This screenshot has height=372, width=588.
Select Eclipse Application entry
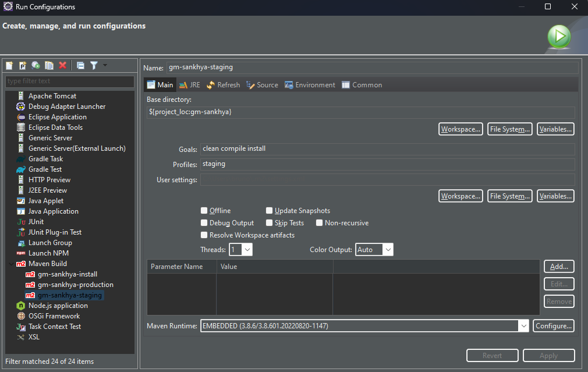coord(58,117)
